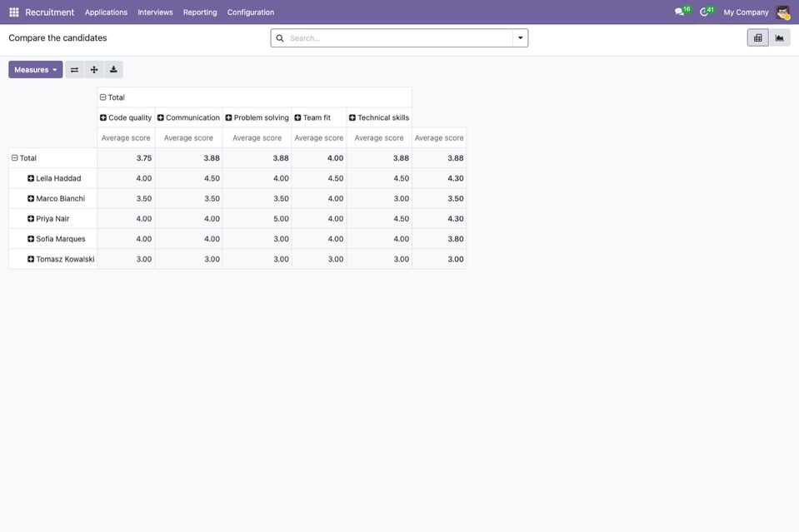Open the Measures dropdown
799x532 pixels.
pos(36,70)
